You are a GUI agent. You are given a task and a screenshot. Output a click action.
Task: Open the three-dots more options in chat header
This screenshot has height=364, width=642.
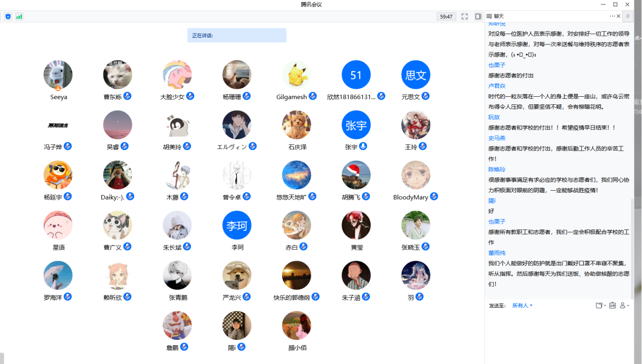coord(612,16)
